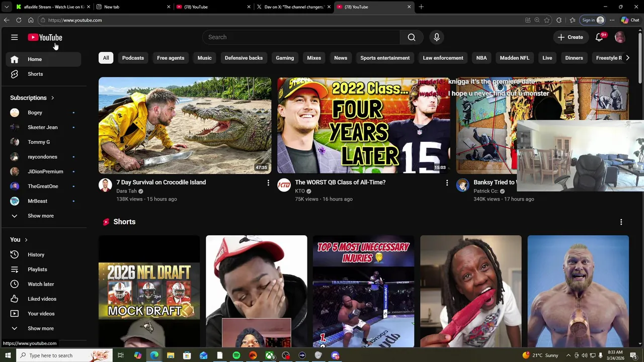Click the YouTube logo
The image size is (644, 362).
(45, 37)
